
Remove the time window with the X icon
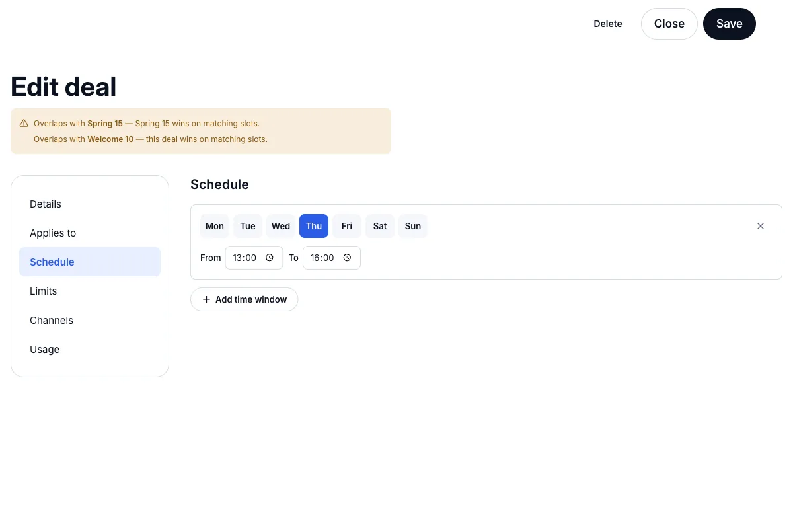click(761, 226)
